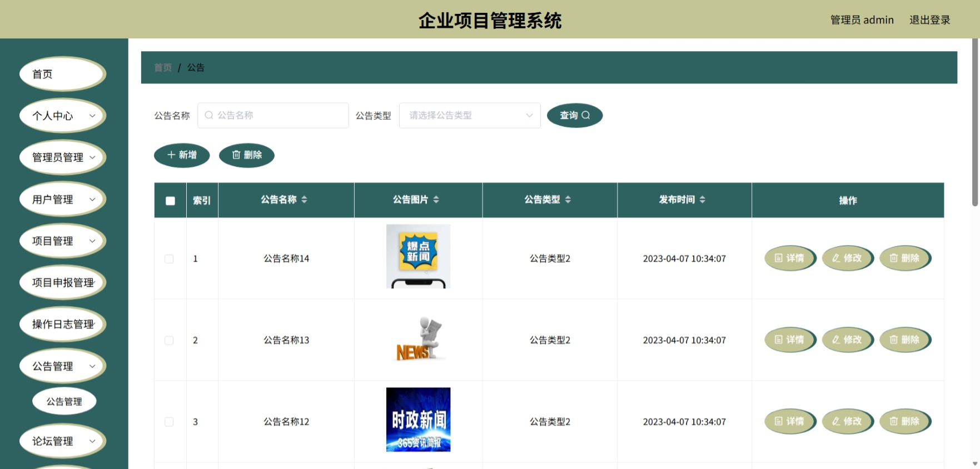Expand the 用户管理 sidebar menu
The height and width of the screenshot is (469, 980).
[63, 199]
